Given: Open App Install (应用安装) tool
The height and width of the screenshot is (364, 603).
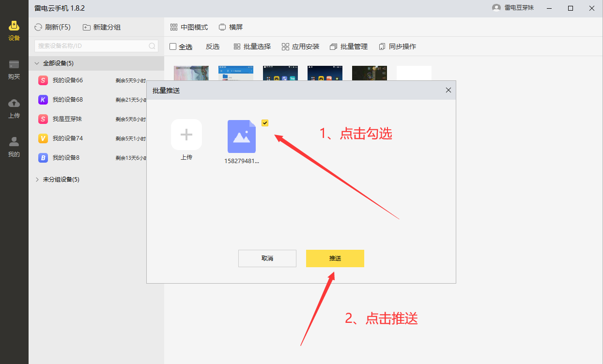Looking at the screenshot, I should [x=285, y=46].
